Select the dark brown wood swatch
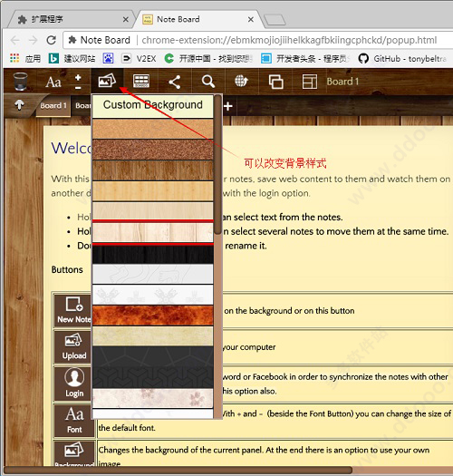The height and width of the screenshot is (476, 453). [x=152, y=170]
